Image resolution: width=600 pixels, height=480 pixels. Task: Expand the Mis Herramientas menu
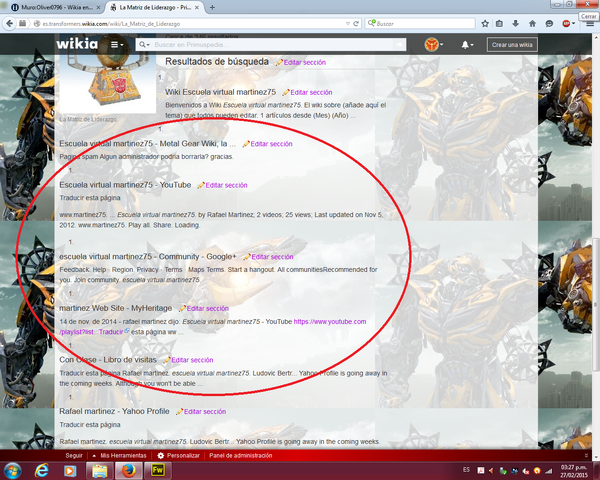119,456
